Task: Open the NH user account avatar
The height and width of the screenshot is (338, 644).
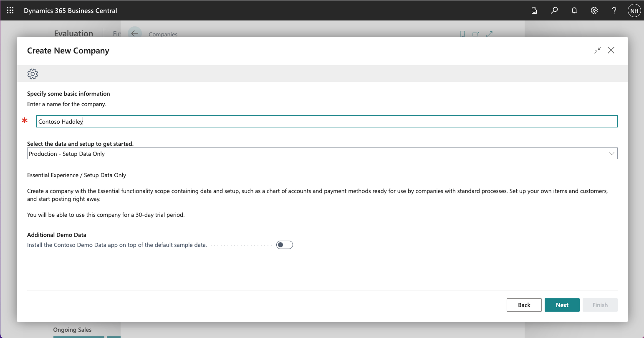Action: (x=634, y=11)
